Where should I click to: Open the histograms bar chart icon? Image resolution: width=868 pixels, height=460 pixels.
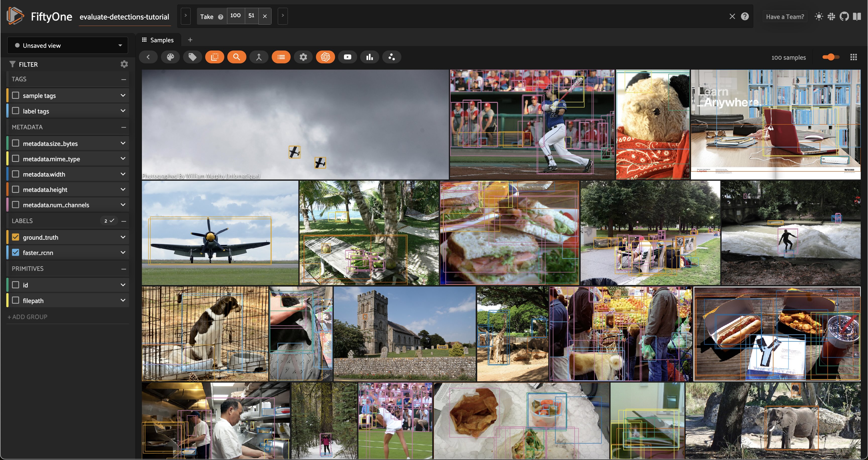[x=370, y=57]
